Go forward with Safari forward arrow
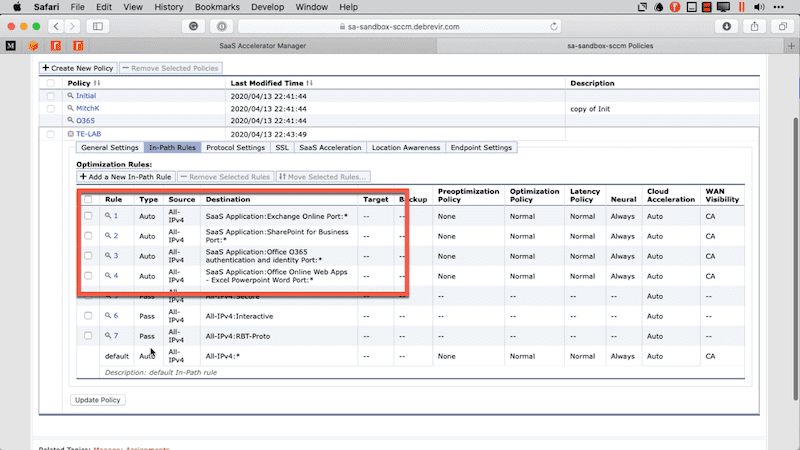 tap(72, 27)
